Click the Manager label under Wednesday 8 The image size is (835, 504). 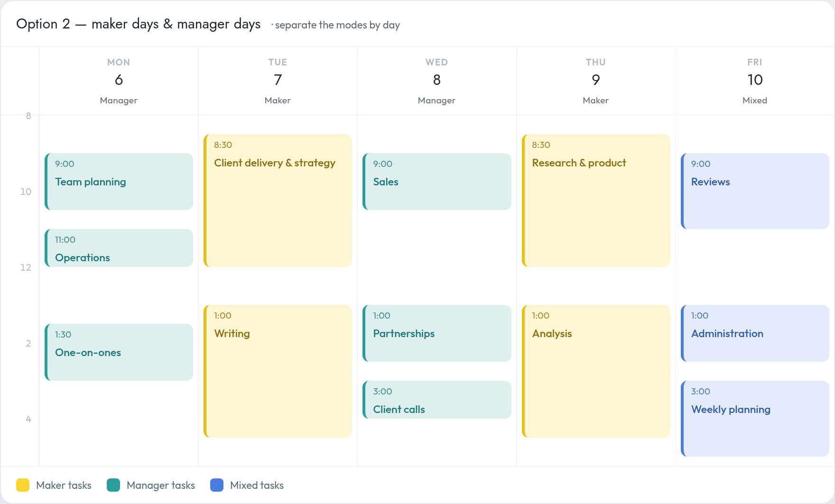click(437, 101)
